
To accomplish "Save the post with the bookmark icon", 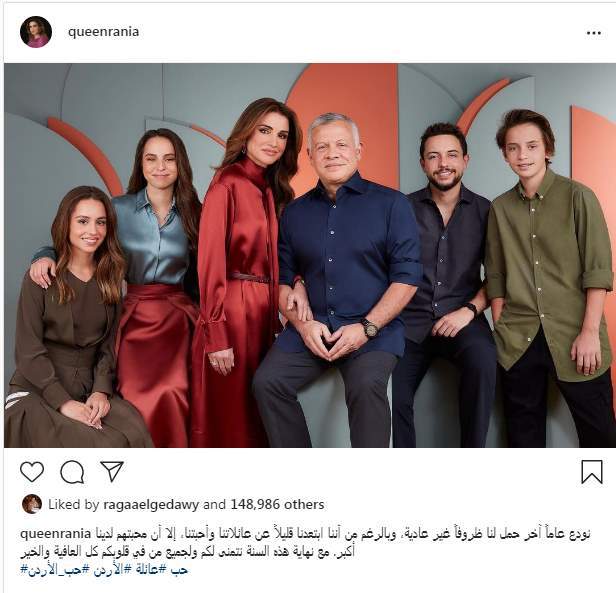I will tap(592, 472).
